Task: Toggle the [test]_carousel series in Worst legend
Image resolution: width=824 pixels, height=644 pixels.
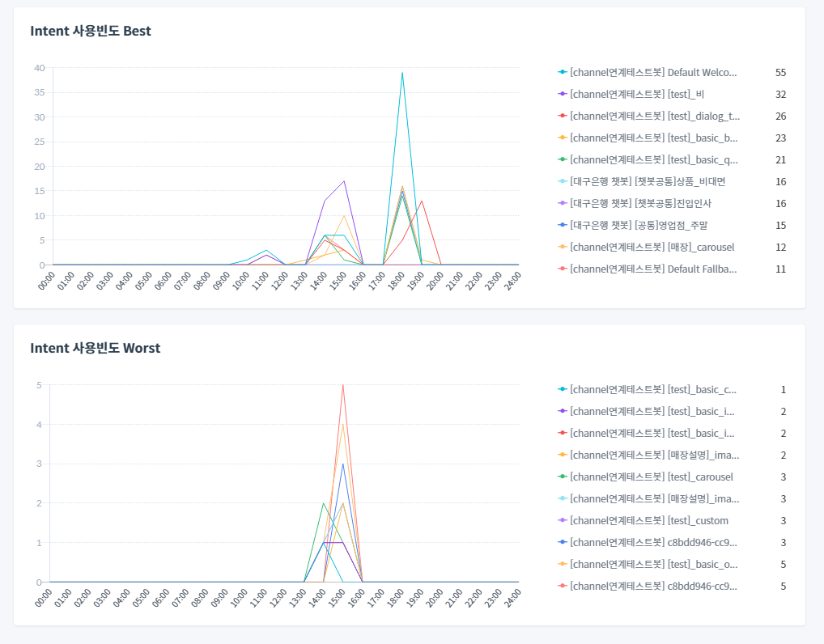Action: pyautogui.click(x=651, y=477)
